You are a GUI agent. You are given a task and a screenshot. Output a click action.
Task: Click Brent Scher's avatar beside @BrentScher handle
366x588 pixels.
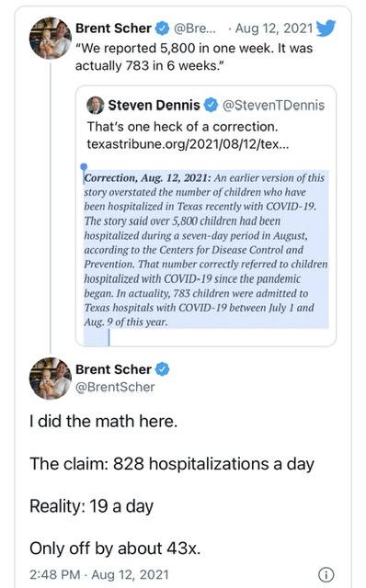(50, 379)
